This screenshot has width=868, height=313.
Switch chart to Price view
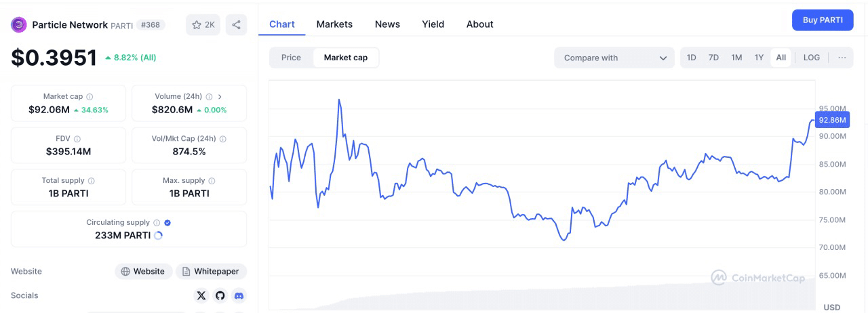coord(291,58)
